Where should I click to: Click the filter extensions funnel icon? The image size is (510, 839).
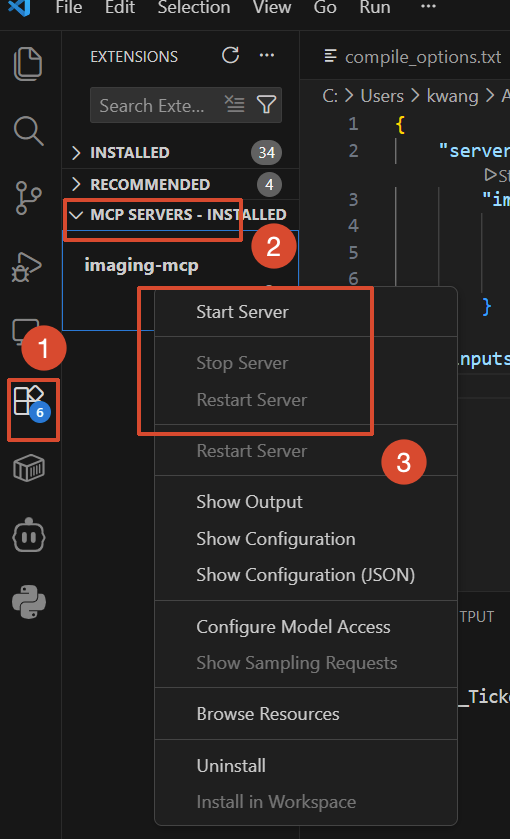tap(267, 105)
